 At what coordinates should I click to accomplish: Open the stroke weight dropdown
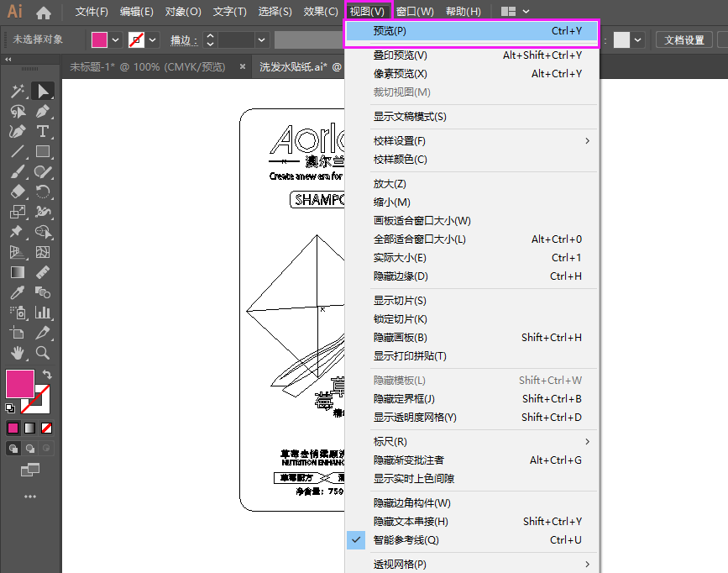click(260, 39)
